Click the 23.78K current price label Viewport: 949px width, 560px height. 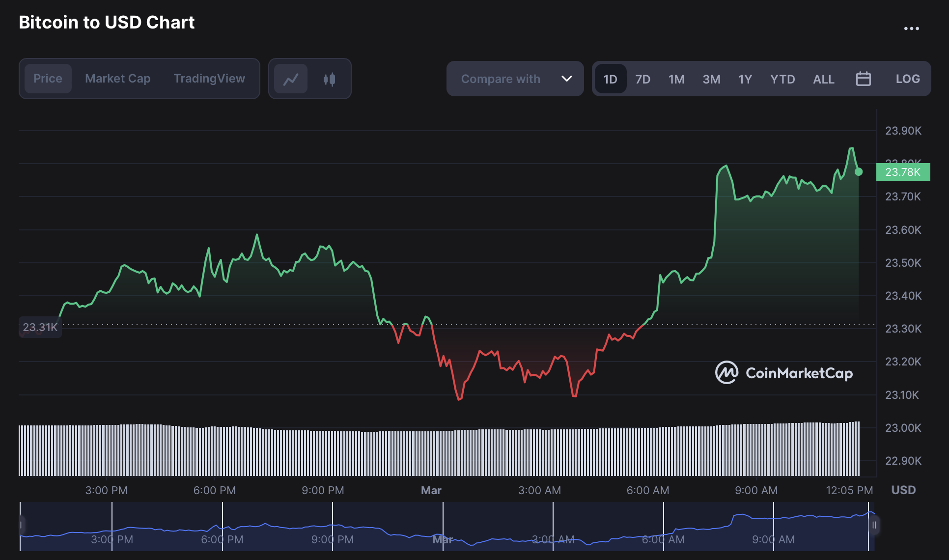(902, 172)
